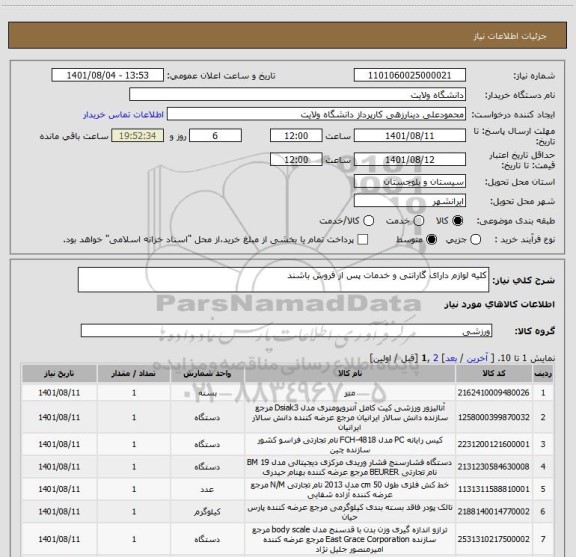576x557 pixels.
Task: Click item code 2188140014770002
Action: 493,511
